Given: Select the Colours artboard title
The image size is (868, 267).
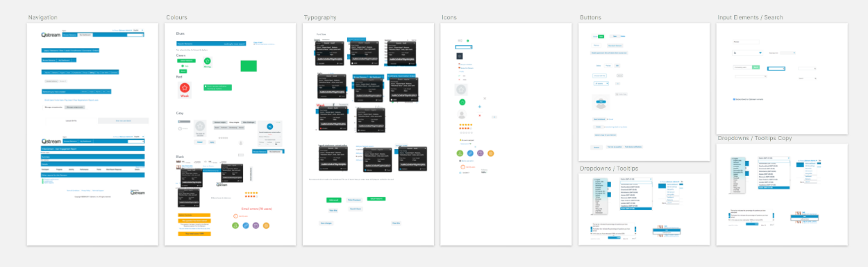Looking at the screenshot, I should pos(176,17).
